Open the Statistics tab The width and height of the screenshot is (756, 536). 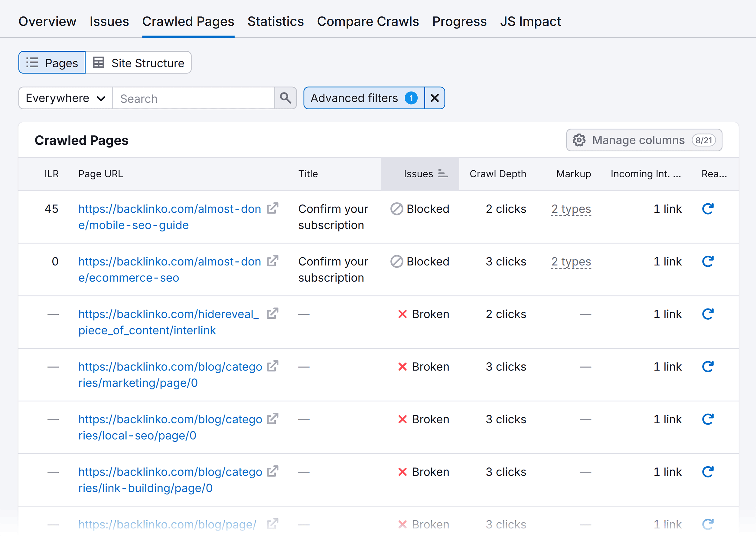pos(275,21)
